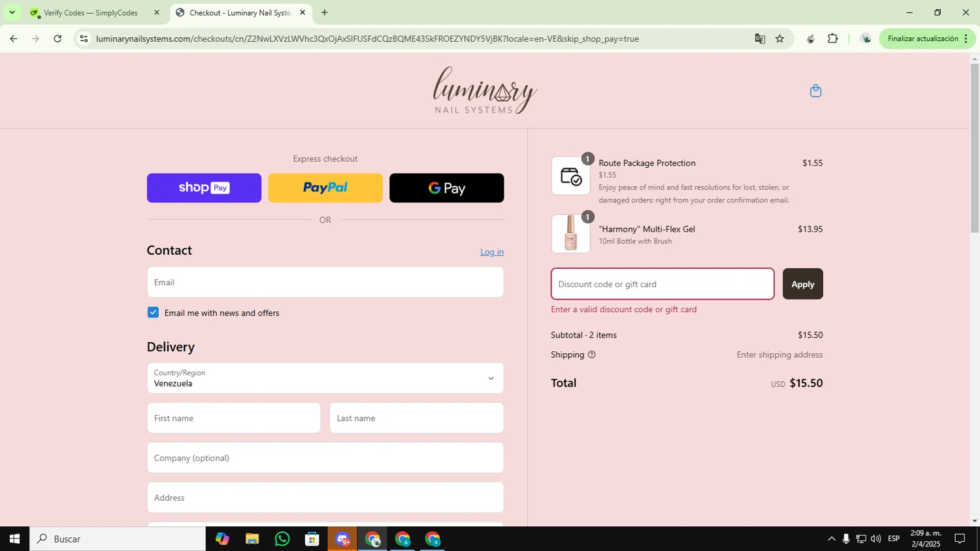
Task: Open Microsoft Store from the taskbar
Action: [x=312, y=539]
